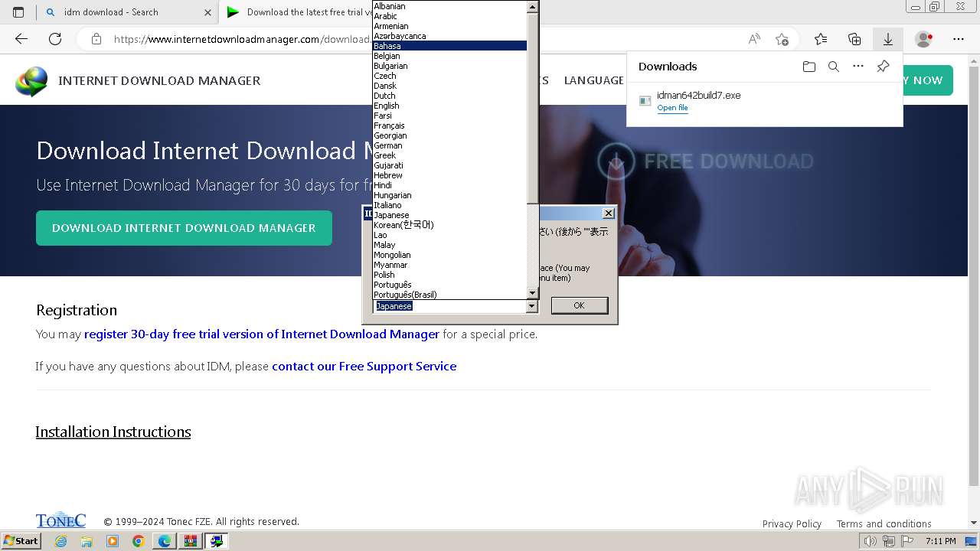Image resolution: width=980 pixels, height=551 pixels.
Task: Go back to the previous page
Action: coord(21,39)
